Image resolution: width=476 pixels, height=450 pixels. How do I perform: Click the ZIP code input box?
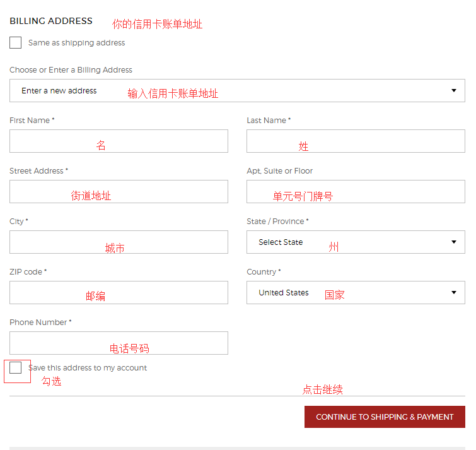point(119,293)
